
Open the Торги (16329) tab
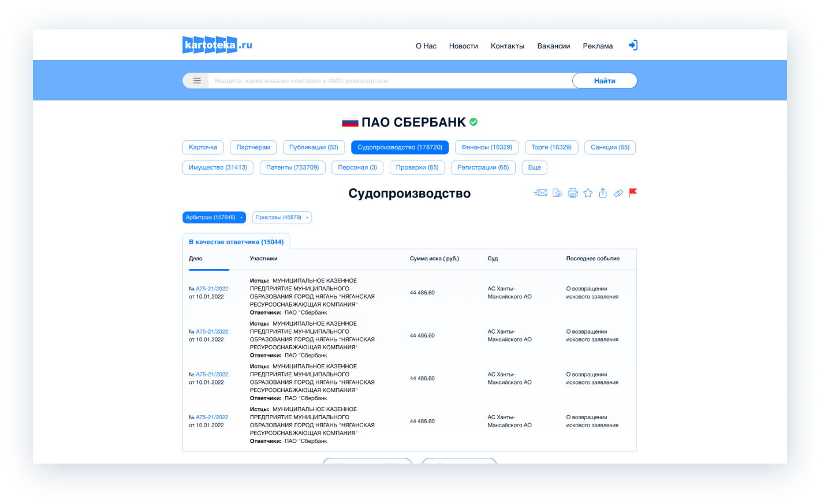coord(551,147)
